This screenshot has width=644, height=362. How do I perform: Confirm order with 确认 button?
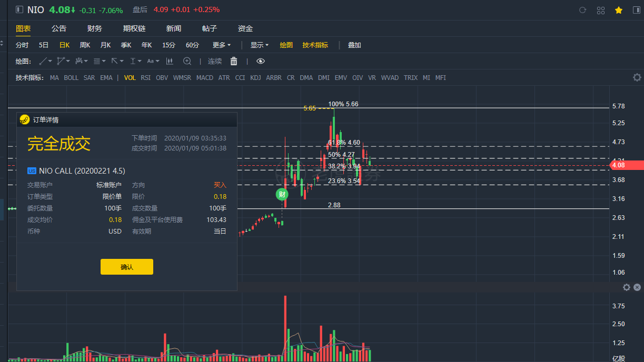tap(127, 267)
